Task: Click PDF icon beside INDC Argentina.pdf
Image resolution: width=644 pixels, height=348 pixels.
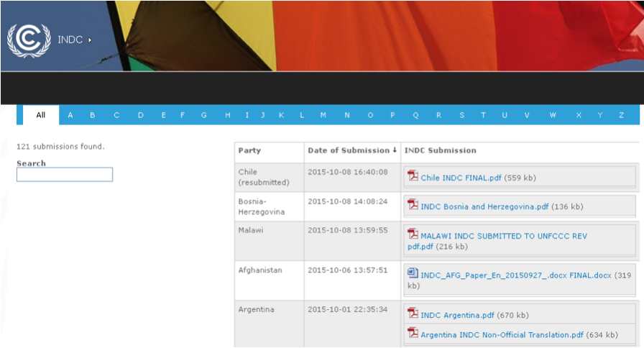Action: (413, 313)
